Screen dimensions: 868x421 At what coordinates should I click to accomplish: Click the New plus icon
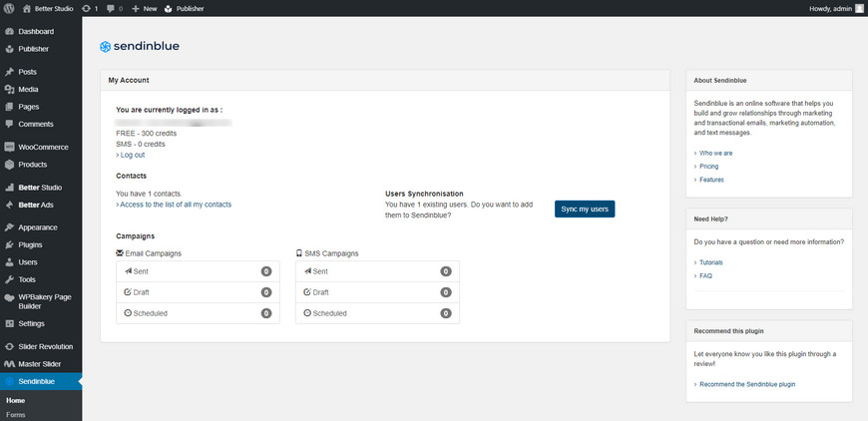135,8
